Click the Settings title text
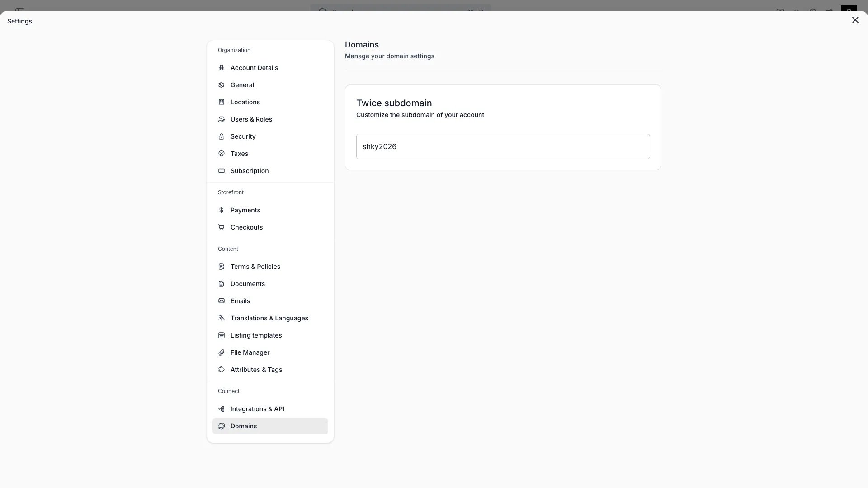The image size is (868, 488). 19,21
